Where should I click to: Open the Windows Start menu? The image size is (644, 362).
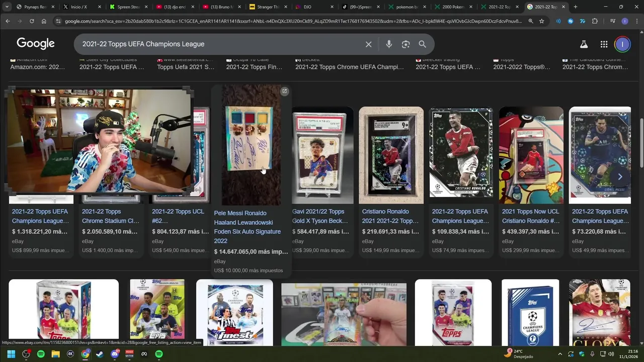point(11,354)
